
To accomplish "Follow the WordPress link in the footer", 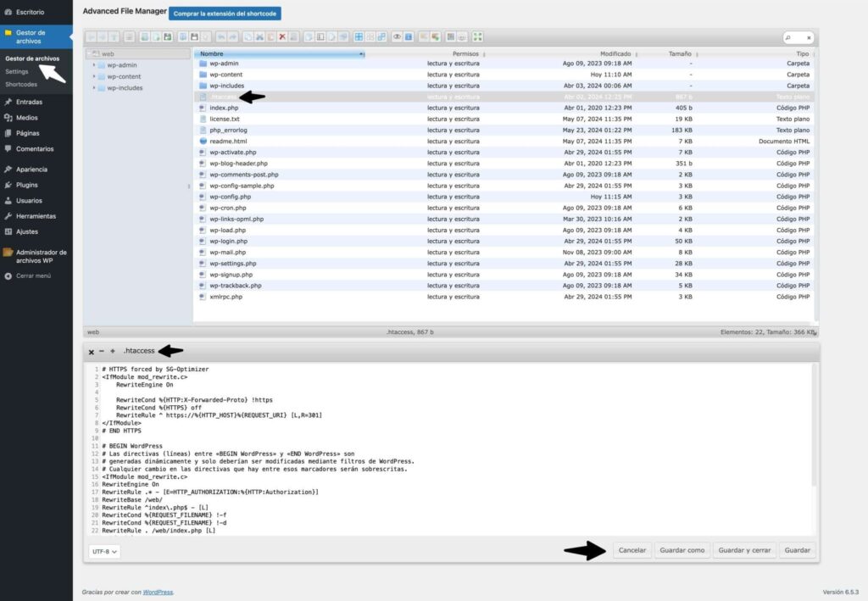I will tap(158, 593).
